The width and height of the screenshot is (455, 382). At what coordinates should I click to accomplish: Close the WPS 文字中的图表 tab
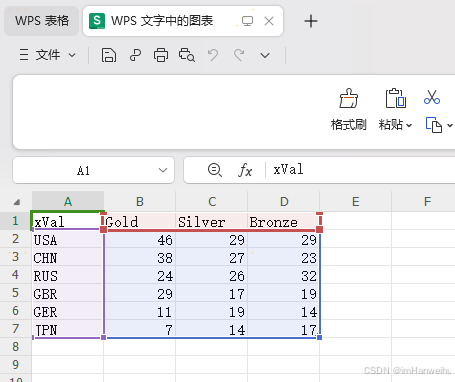click(x=269, y=21)
